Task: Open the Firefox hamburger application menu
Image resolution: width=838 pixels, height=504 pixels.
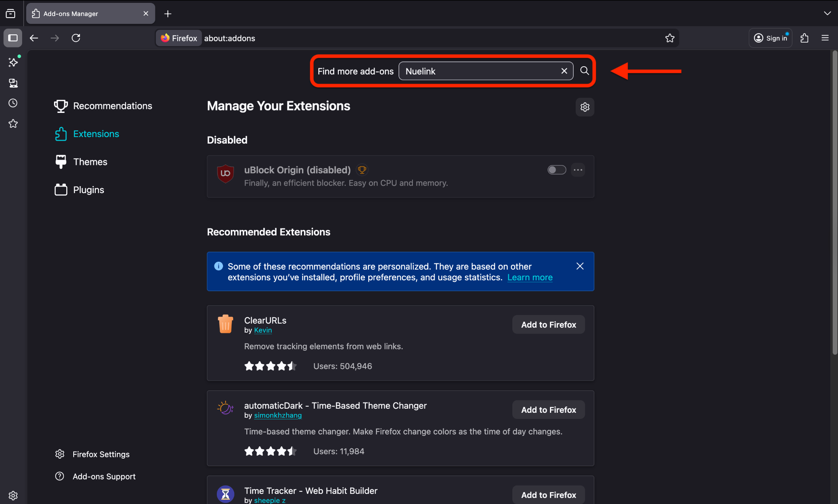Action: [825, 38]
